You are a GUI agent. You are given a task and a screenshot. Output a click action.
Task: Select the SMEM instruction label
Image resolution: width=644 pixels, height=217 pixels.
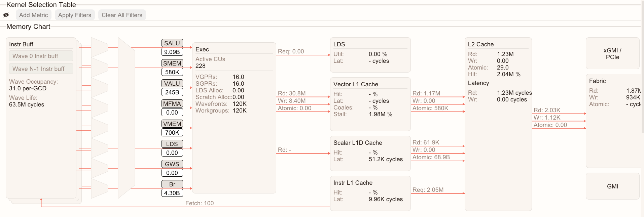click(172, 63)
